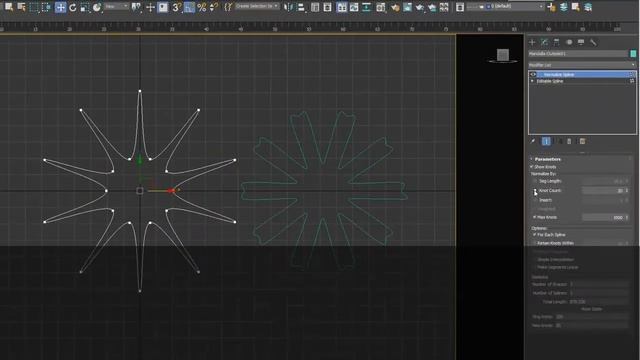The height and width of the screenshot is (360, 640).
Task: Click the Pin Stack icon
Action: click(533, 141)
